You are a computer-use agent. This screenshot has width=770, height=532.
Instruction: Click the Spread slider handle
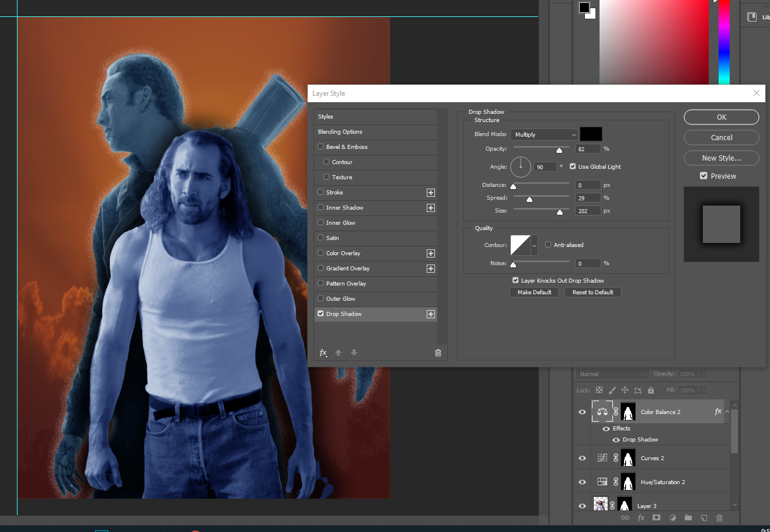point(529,199)
